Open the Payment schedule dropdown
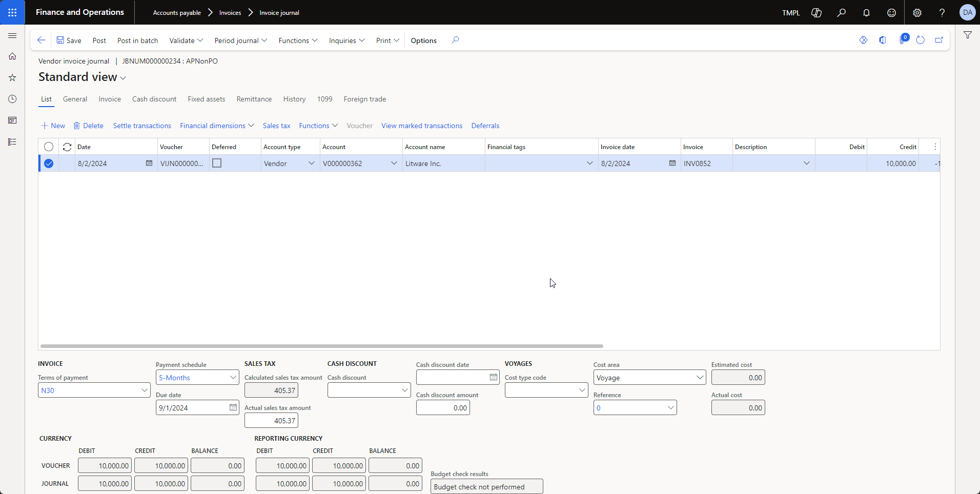The image size is (980, 494). coord(233,377)
